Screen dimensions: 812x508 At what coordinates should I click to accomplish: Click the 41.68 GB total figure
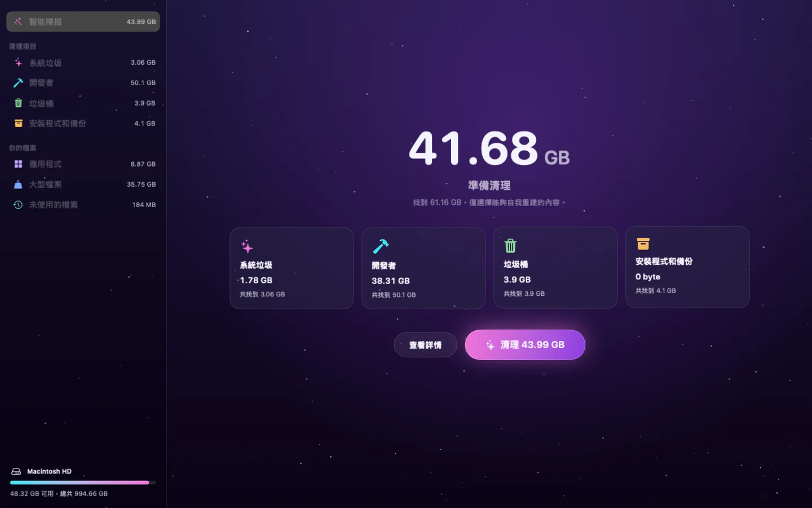pyautogui.click(x=489, y=148)
